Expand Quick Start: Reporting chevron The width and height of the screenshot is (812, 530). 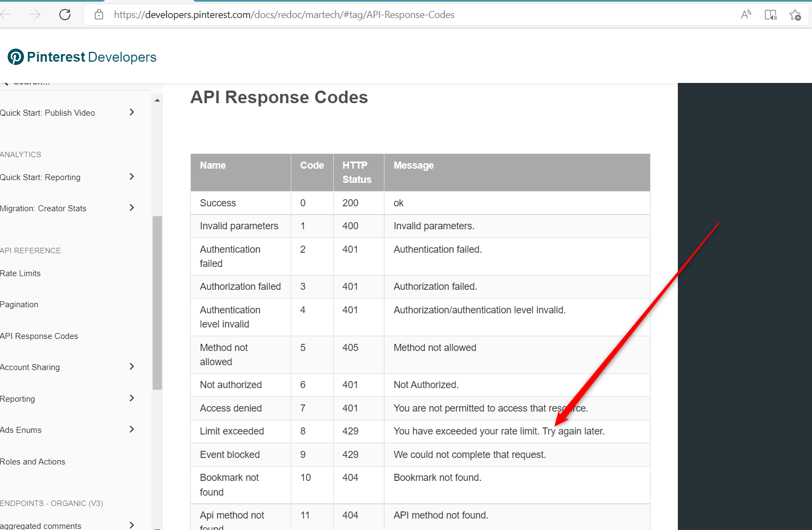click(131, 176)
